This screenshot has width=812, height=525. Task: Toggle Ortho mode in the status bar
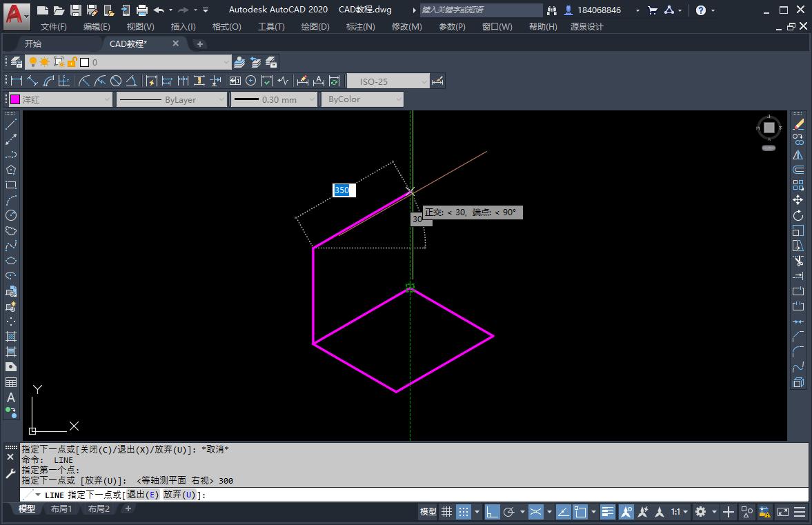[x=493, y=512]
